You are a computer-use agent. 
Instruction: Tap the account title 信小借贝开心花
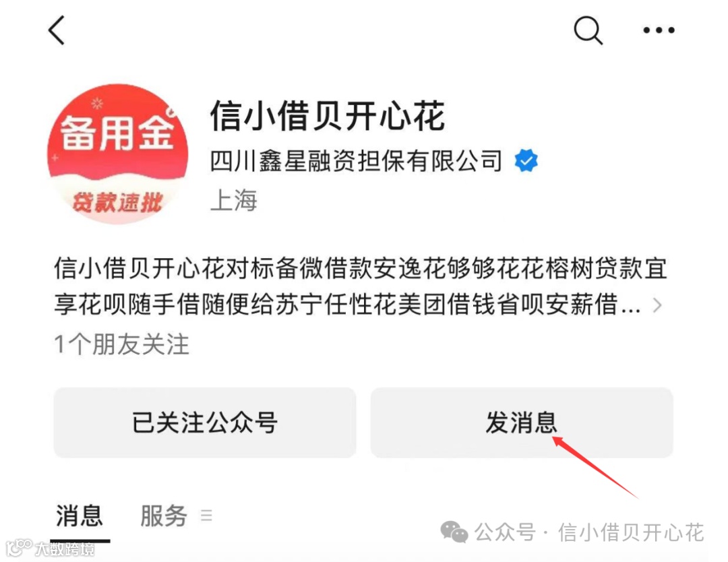click(328, 116)
